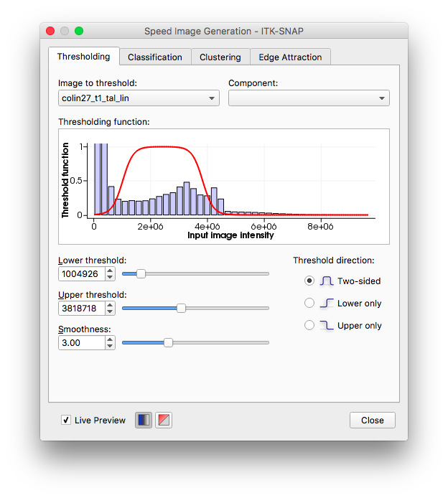The height and width of the screenshot is (498, 448).
Task: Click the Smoothness value field
Action: click(x=82, y=343)
